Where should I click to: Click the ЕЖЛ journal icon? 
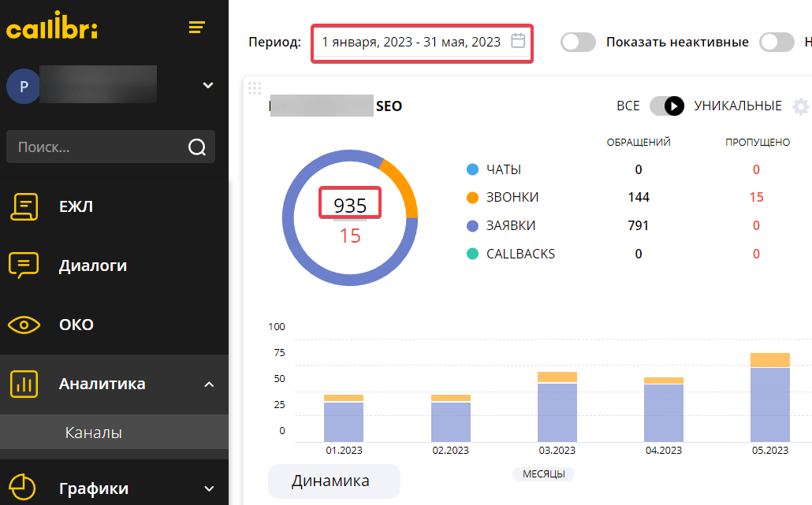tap(24, 206)
